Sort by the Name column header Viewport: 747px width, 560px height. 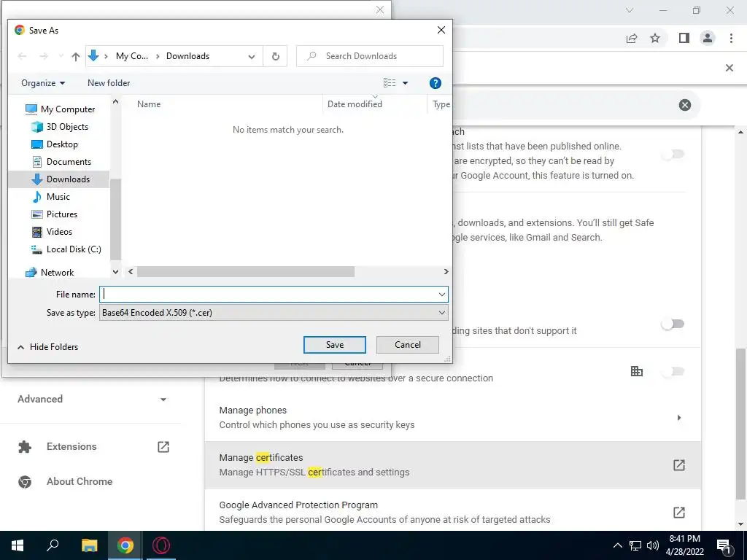pyautogui.click(x=149, y=104)
